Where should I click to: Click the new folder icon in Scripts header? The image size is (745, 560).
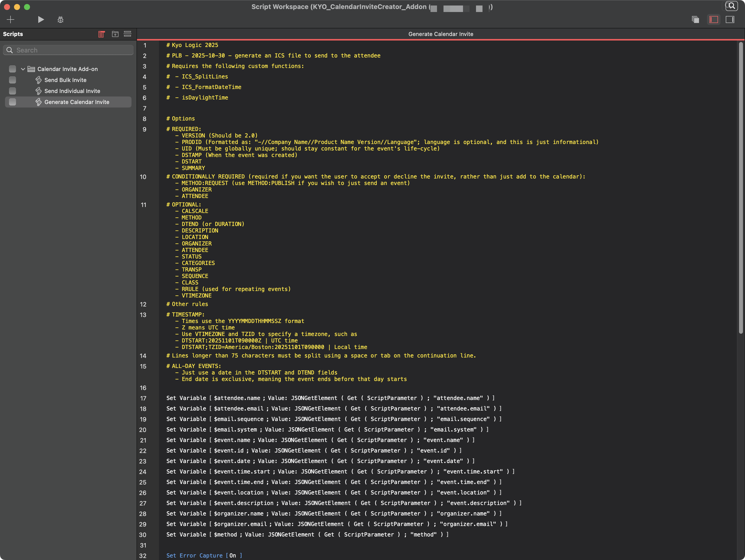tap(115, 34)
